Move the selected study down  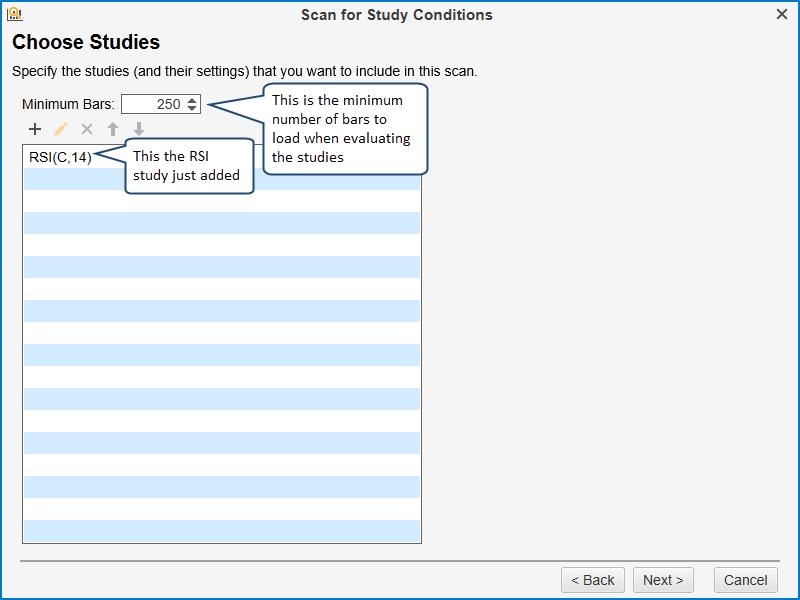click(x=139, y=129)
